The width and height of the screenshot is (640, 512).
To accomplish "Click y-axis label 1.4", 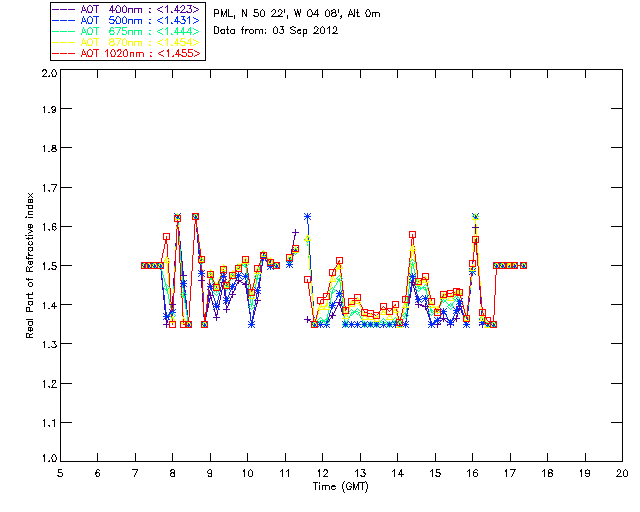I will 49,305.
